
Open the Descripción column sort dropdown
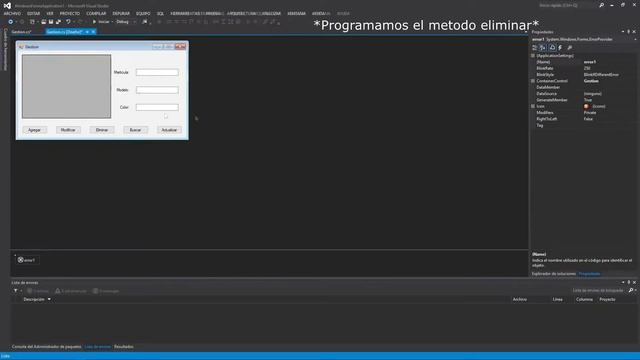tap(49, 299)
